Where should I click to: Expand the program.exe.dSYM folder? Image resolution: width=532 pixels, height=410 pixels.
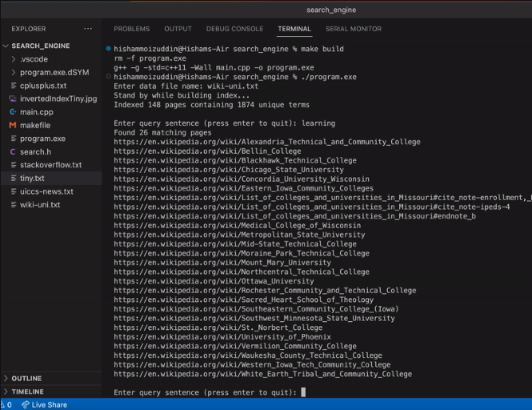pyautogui.click(x=14, y=72)
